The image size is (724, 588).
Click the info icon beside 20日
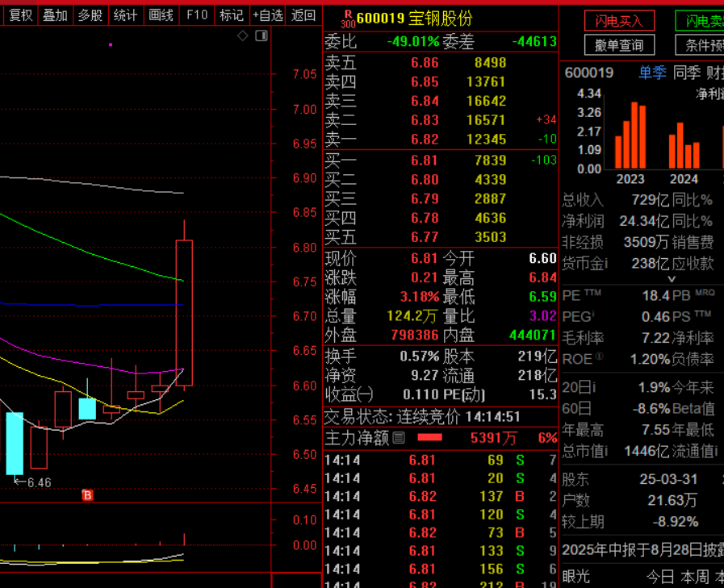pos(594,388)
